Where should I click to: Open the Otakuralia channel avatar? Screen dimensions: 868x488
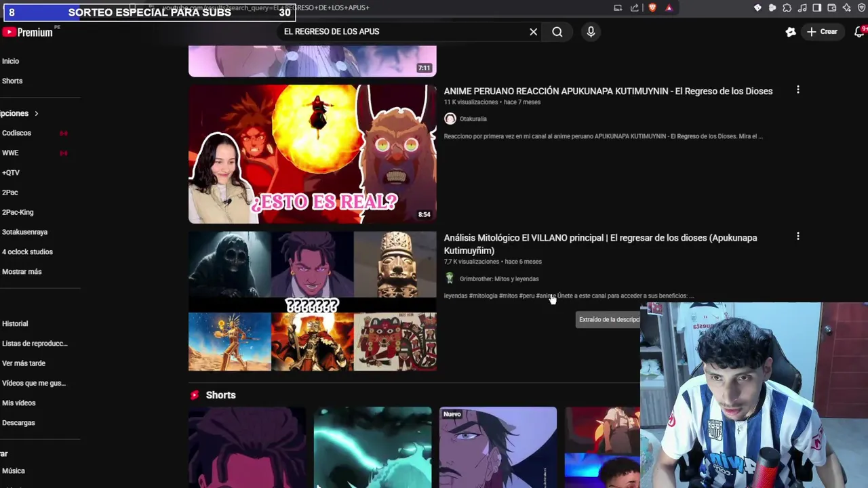pyautogui.click(x=450, y=119)
